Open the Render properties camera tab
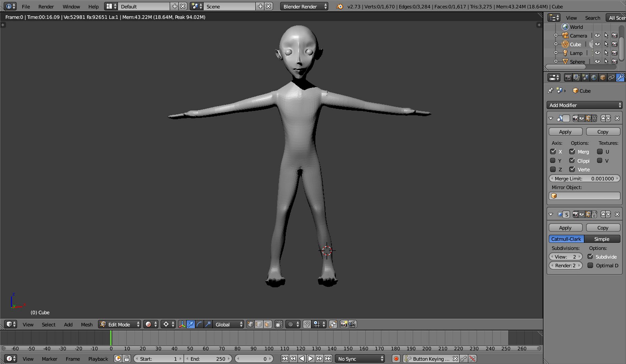626x364 pixels. click(x=568, y=78)
